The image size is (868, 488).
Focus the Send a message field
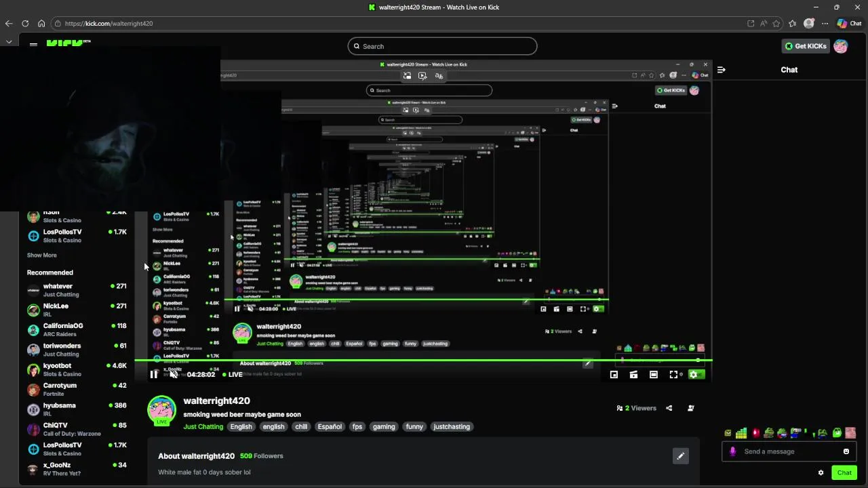[790, 451]
